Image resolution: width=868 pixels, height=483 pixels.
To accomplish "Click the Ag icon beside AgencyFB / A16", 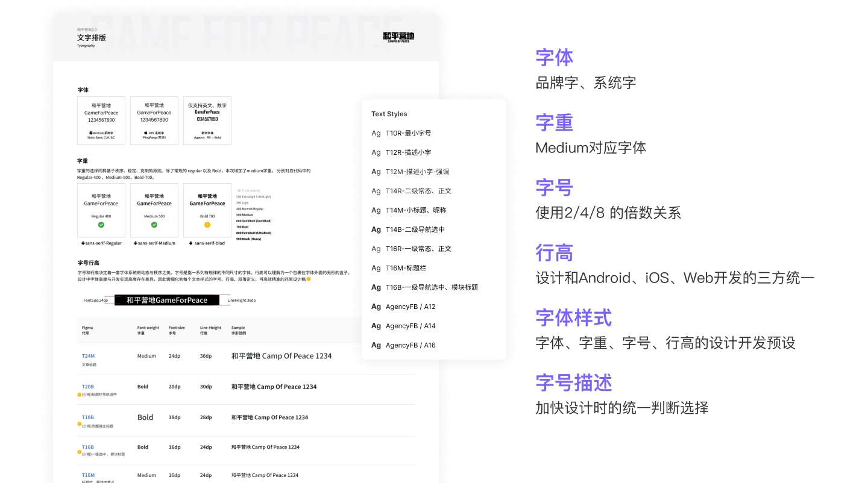I will pos(376,345).
